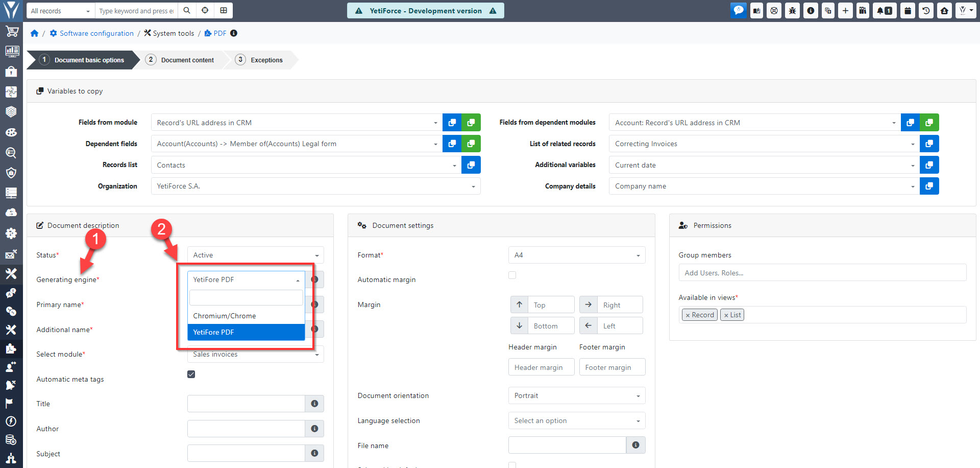Remove Record tag from Available in views
The width and height of the screenshot is (980, 468).
[688, 315]
